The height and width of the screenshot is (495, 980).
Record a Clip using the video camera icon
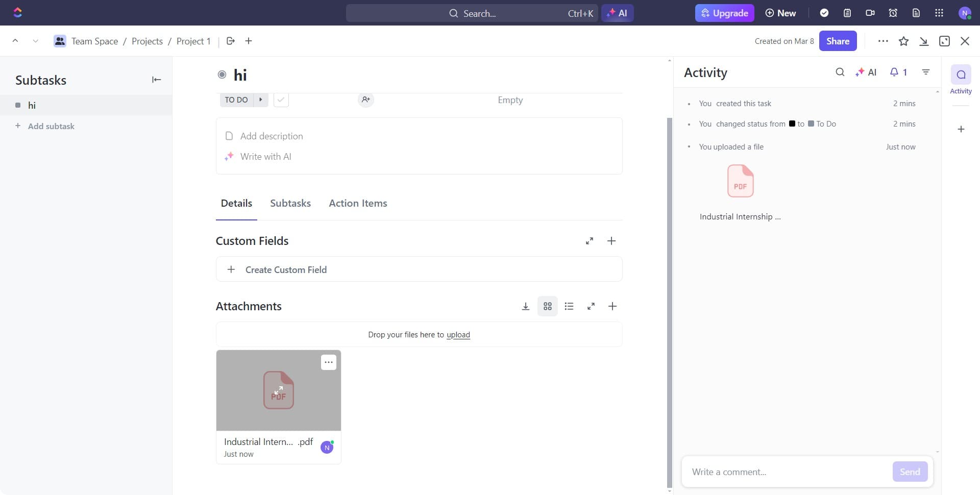click(x=870, y=13)
